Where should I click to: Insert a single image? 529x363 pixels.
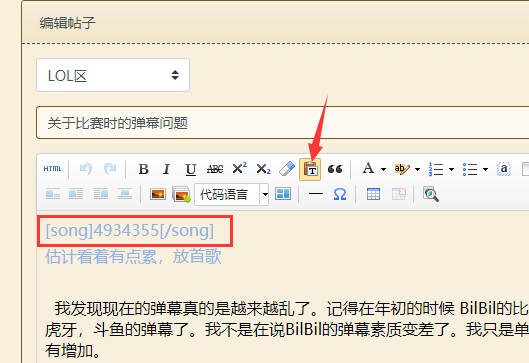[158, 194]
